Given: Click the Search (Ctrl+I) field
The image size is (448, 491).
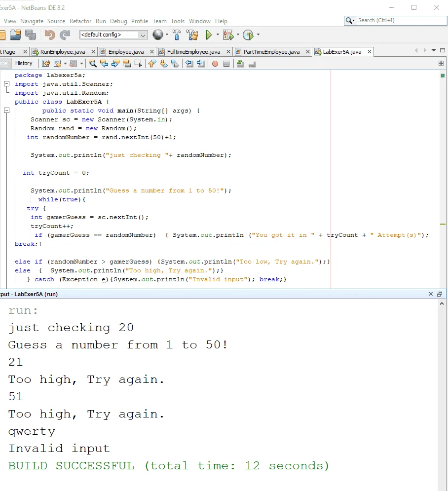Looking at the screenshot, I should click(395, 20).
